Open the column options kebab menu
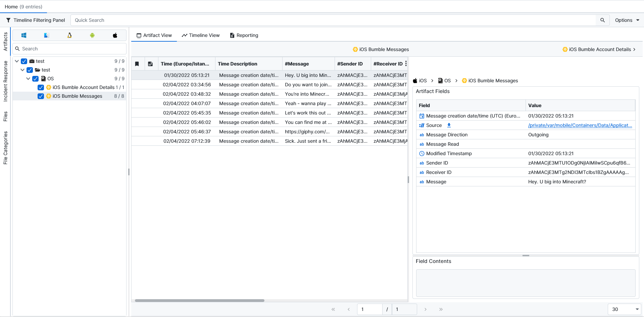The width and height of the screenshot is (644, 317). pyautogui.click(x=406, y=63)
